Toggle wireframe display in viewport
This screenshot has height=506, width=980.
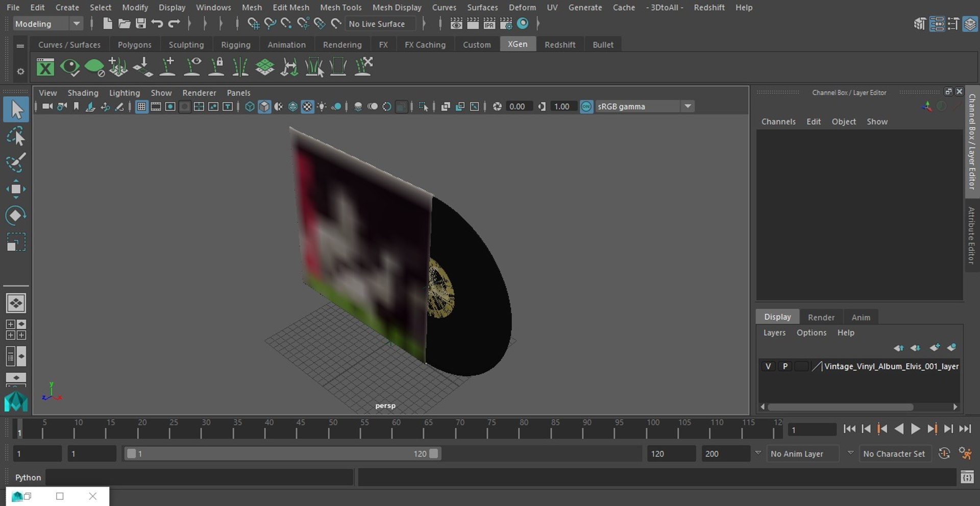click(x=250, y=106)
